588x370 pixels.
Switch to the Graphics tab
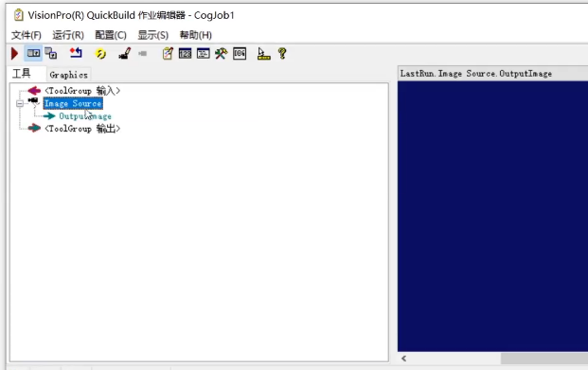click(68, 75)
